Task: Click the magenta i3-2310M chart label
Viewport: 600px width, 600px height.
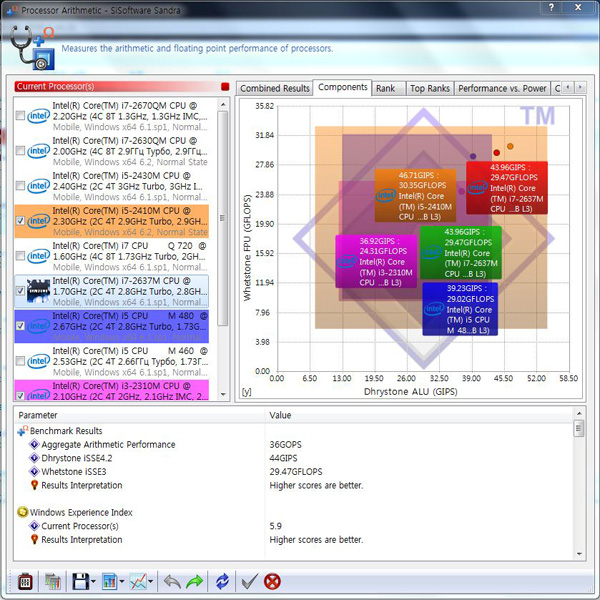Action: pyautogui.click(x=377, y=261)
